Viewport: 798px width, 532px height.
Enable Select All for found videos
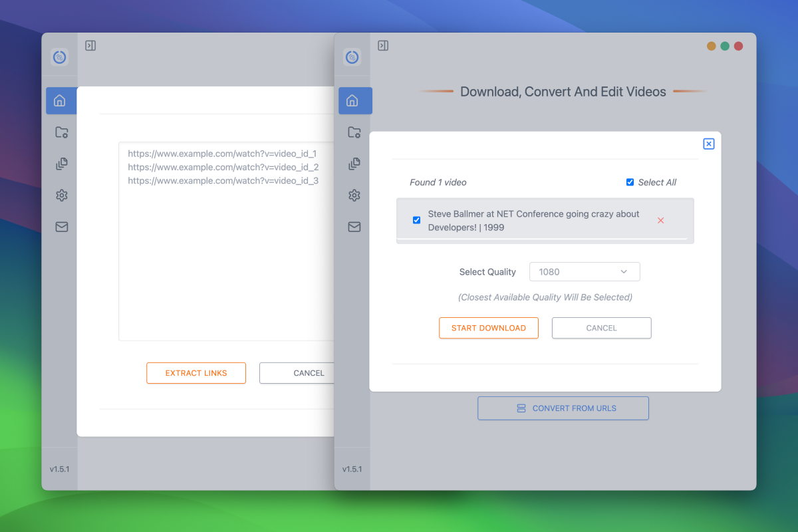pyautogui.click(x=630, y=182)
